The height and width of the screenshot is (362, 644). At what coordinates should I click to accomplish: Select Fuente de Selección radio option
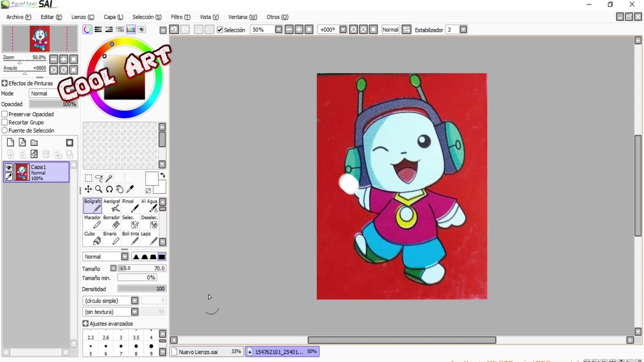pyautogui.click(x=5, y=130)
